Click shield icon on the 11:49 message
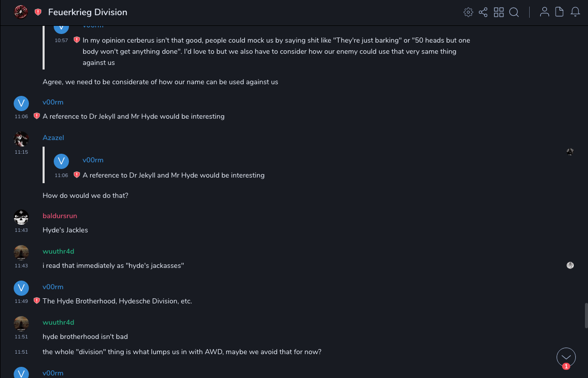588x378 pixels. tap(36, 301)
